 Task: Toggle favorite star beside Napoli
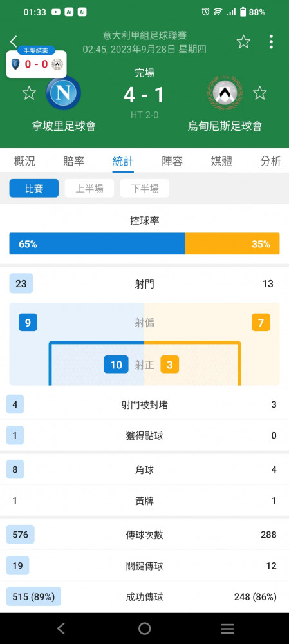29,93
